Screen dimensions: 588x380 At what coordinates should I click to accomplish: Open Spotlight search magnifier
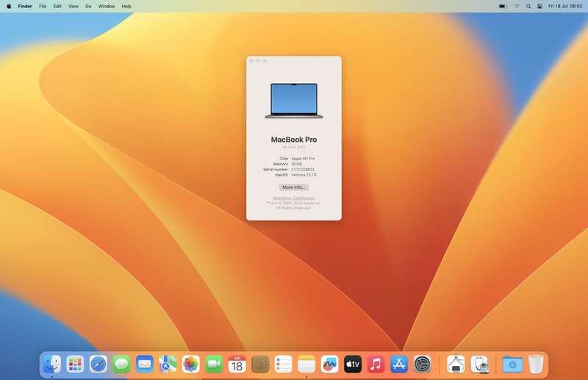click(528, 7)
